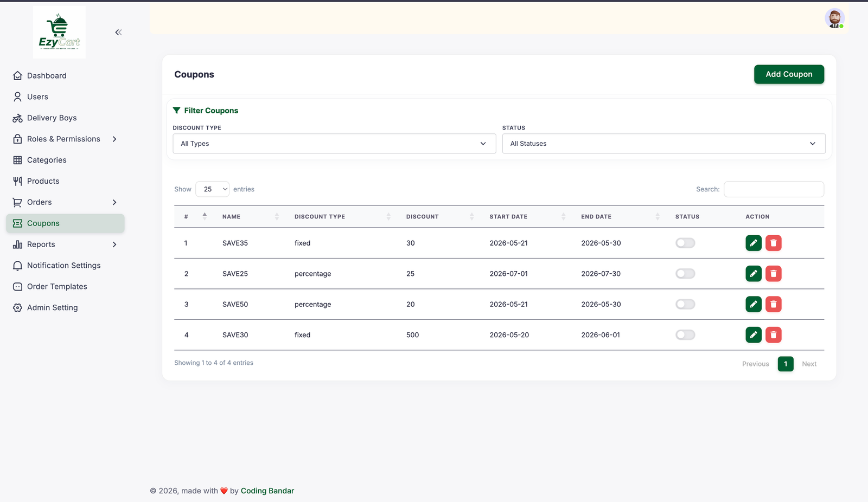Go to Dashboard in sidebar
Screen dimensions: 868x502
65,76
